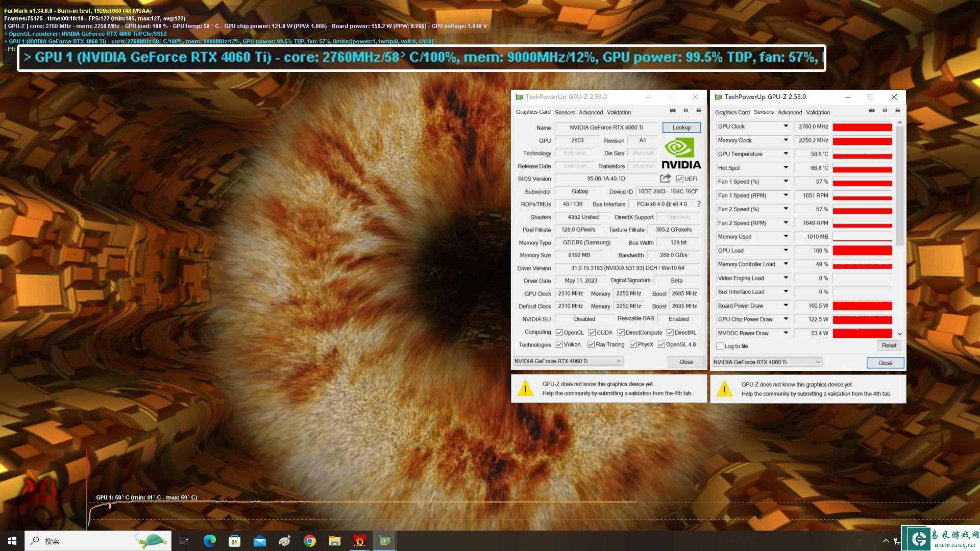Toggle the CUDA checkbox
The width and height of the screenshot is (980, 551).
tap(592, 333)
